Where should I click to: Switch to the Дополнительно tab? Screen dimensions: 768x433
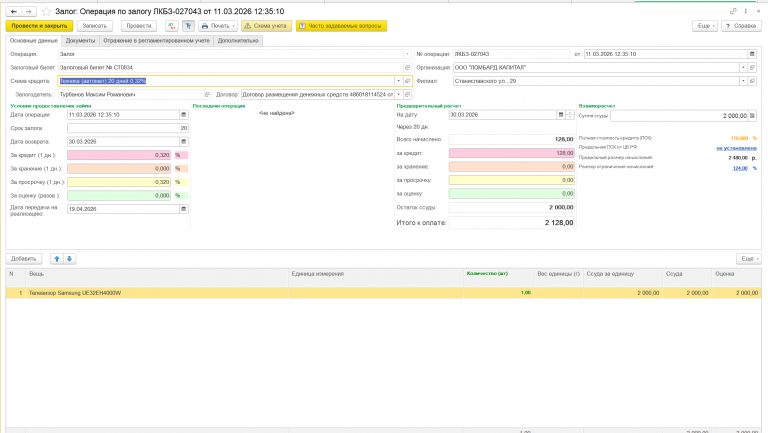click(x=238, y=41)
